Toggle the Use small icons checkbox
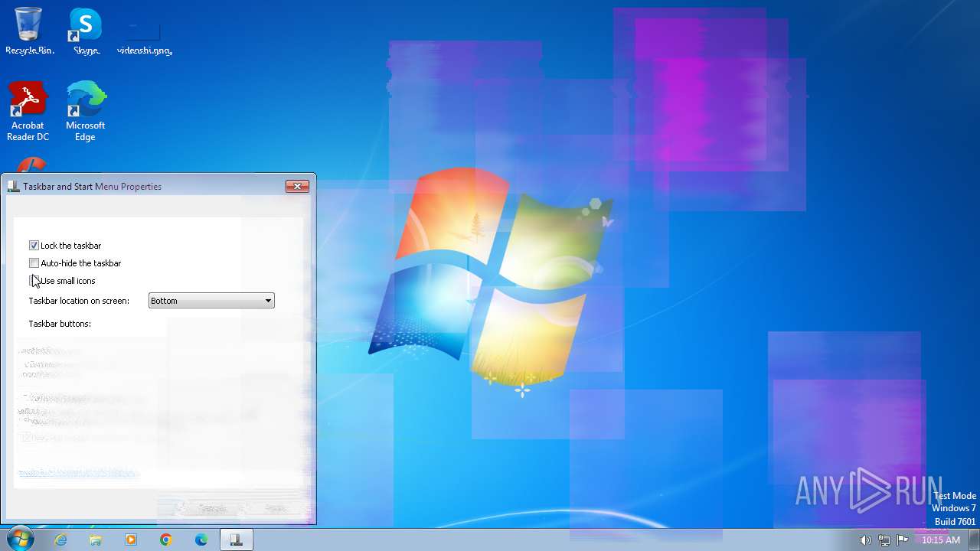 click(x=34, y=281)
